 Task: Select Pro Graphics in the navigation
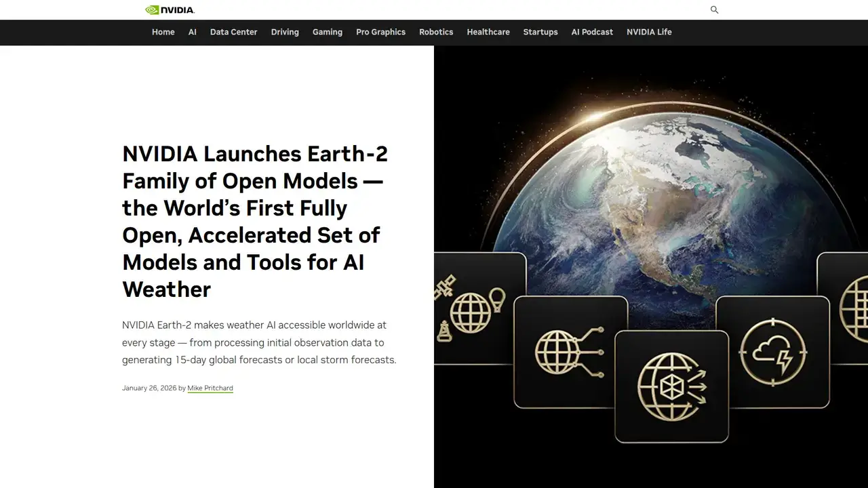point(380,32)
